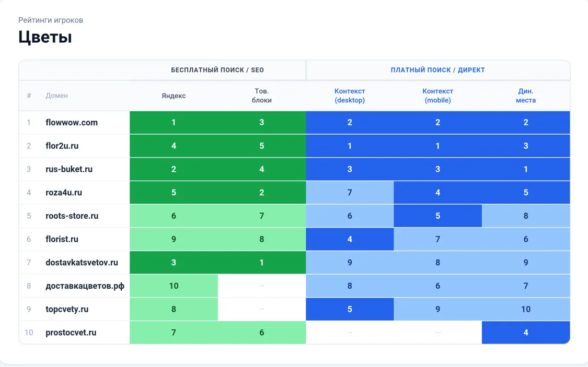Click the 'Цветы' heading

click(45, 37)
